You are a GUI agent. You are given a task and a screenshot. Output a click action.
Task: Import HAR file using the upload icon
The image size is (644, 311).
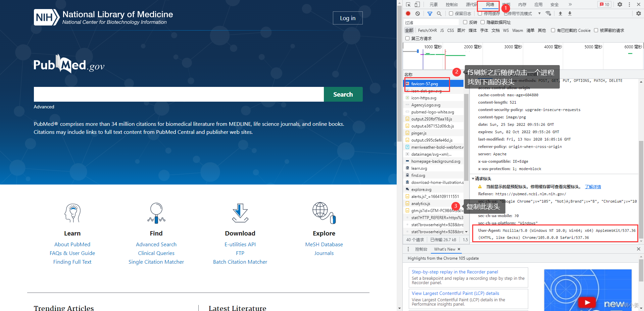tap(560, 13)
